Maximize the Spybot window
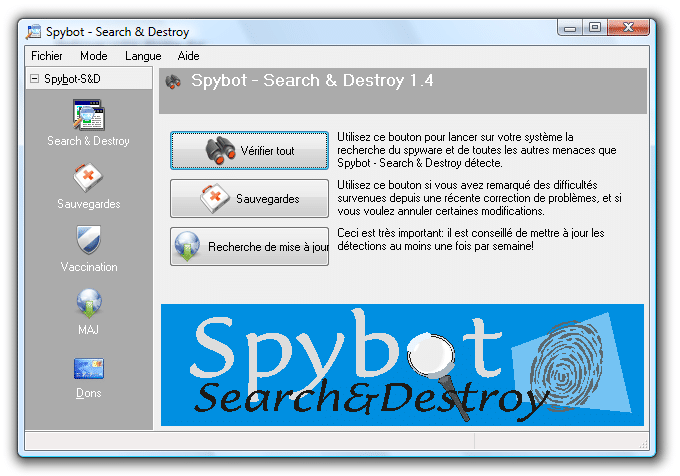The width and height of the screenshot is (680, 476). (595, 28)
